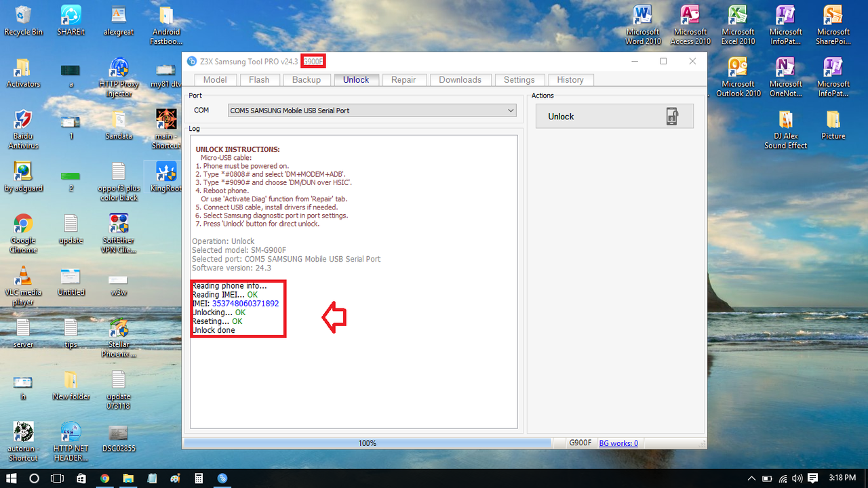The image size is (868, 488).
Task: Launch KingRoot from the desktop
Action: pyautogui.click(x=166, y=177)
